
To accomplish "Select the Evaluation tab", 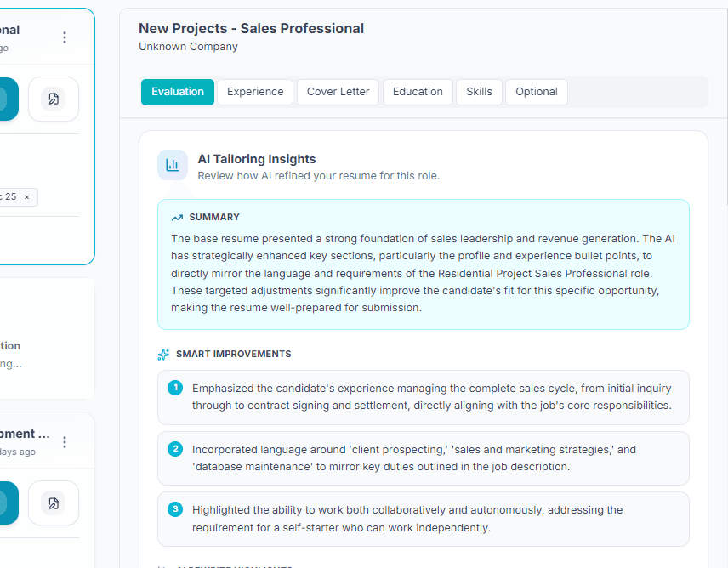I will click(x=177, y=92).
